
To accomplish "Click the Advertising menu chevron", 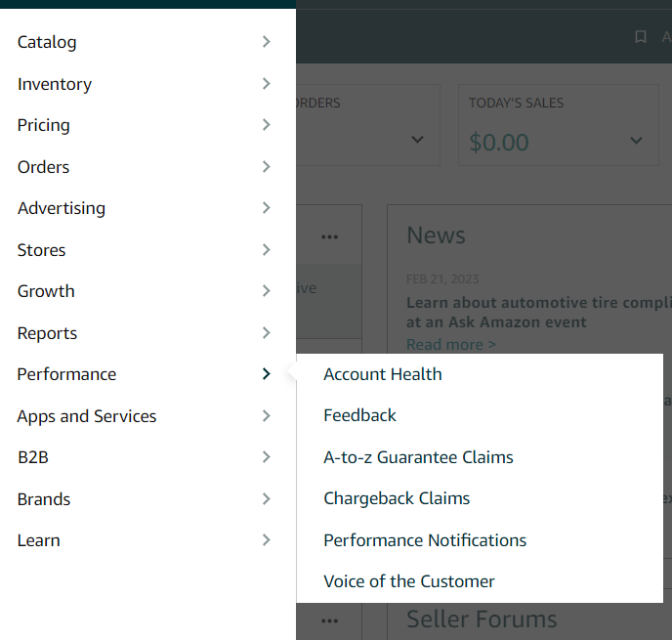I will pyautogui.click(x=267, y=208).
